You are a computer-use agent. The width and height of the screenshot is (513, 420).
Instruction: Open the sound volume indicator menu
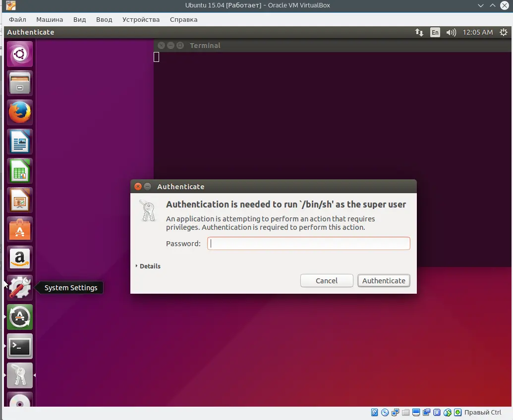[x=451, y=32]
